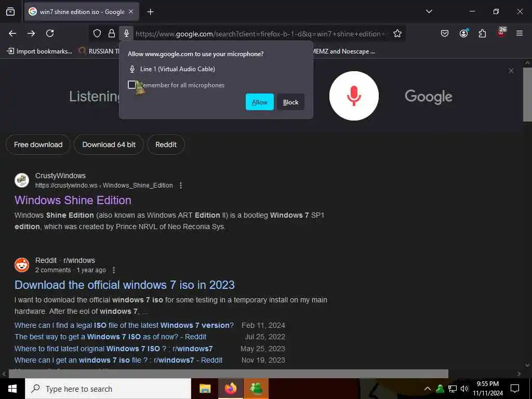View site security padlock info
The height and width of the screenshot is (399, 532).
coord(112,33)
